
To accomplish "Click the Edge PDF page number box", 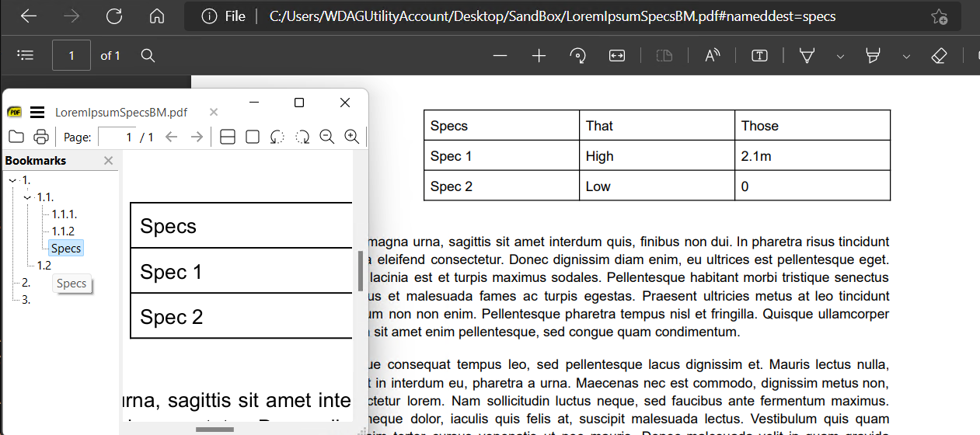I will pos(71,55).
